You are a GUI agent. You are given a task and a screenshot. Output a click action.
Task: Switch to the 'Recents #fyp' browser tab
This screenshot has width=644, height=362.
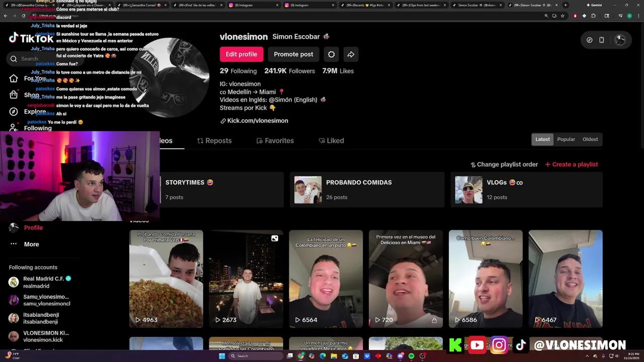[x=365, y=5]
